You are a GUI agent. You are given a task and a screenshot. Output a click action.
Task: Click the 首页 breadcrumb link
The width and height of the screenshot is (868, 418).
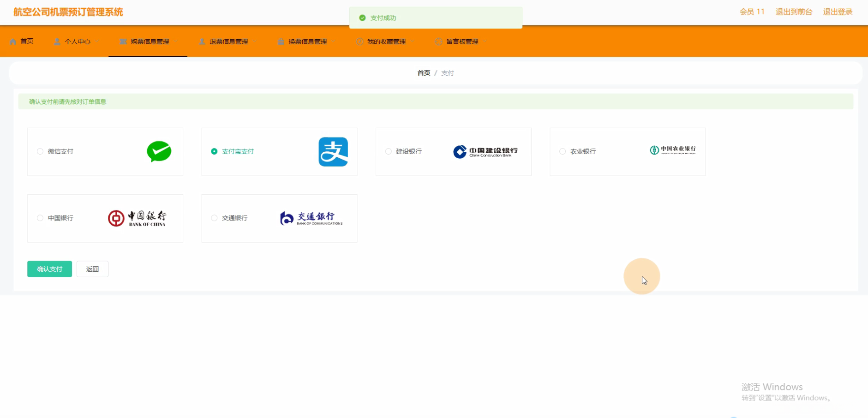424,73
